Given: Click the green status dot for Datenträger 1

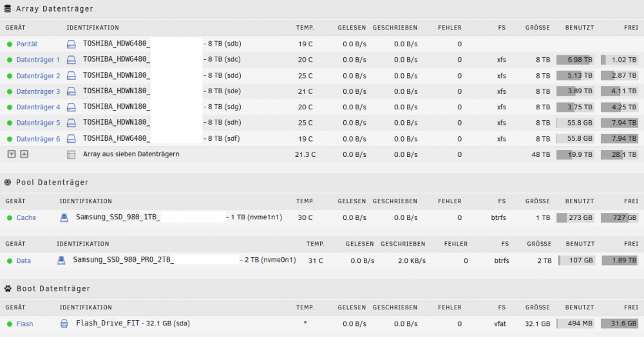Looking at the screenshot, I should (10, 60).
